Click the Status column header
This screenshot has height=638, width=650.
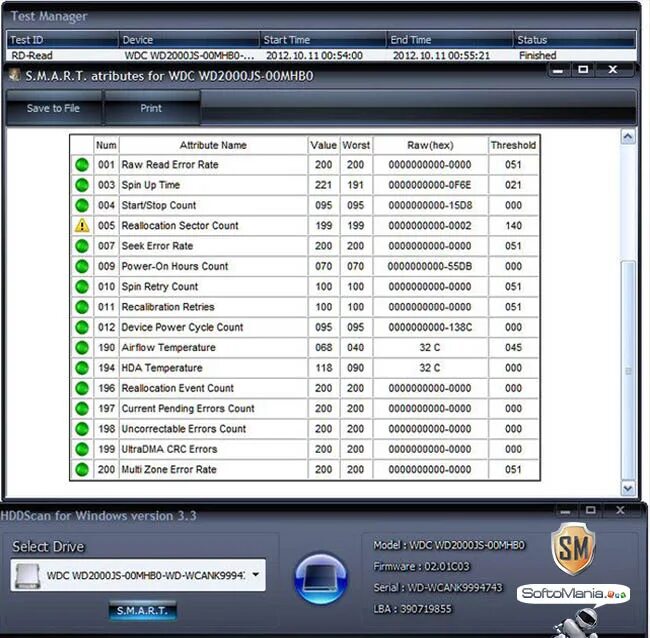click(575, 40)
